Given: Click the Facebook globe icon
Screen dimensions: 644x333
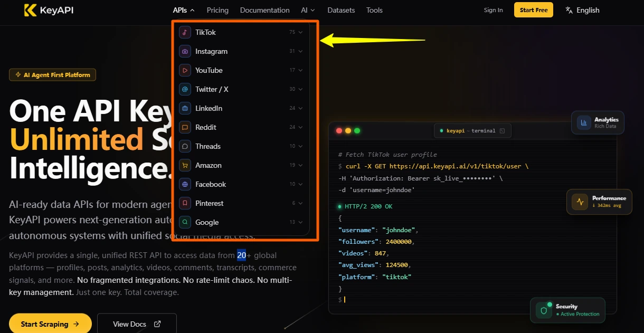Looking at the screenshot, I should (185, 184).
